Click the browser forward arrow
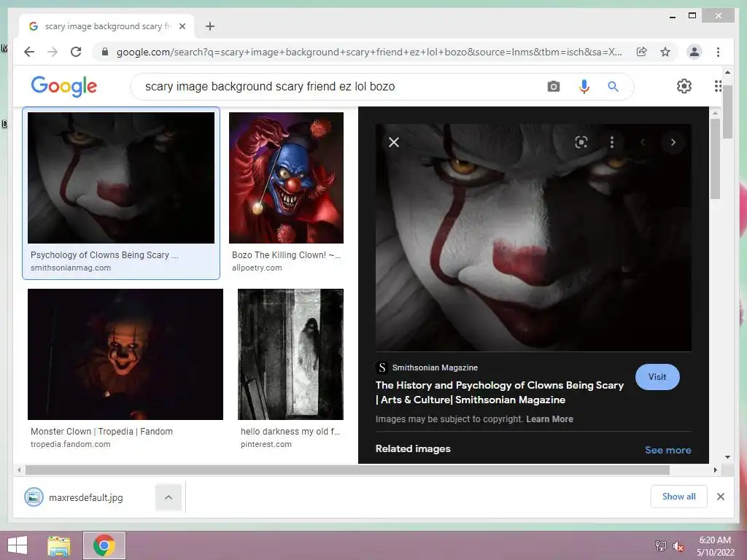Viewport: 747px width, 560px height. [x=53, y=52]
